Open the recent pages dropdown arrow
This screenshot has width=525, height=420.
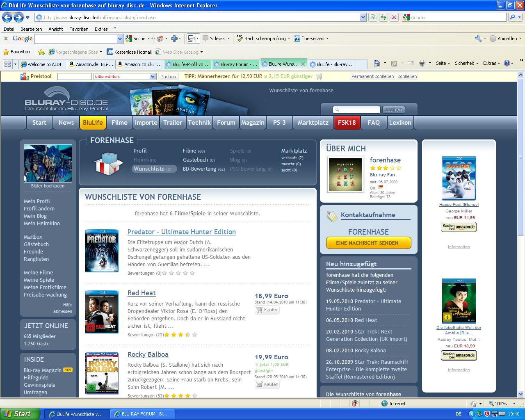coord(27,18)
